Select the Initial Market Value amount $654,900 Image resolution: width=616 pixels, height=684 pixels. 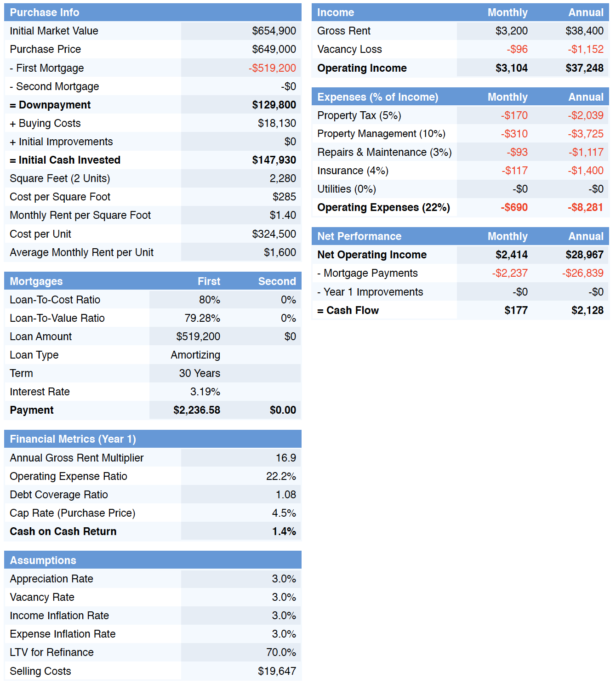(274, 31)
